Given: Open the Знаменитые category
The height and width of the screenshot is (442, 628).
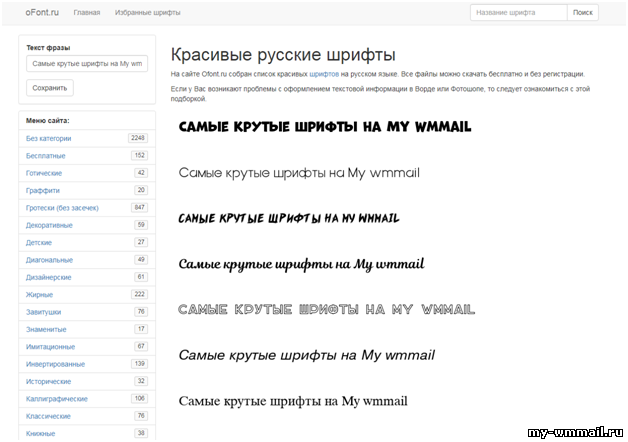Looking at the screenshot, I should click(x=46, y=329).
